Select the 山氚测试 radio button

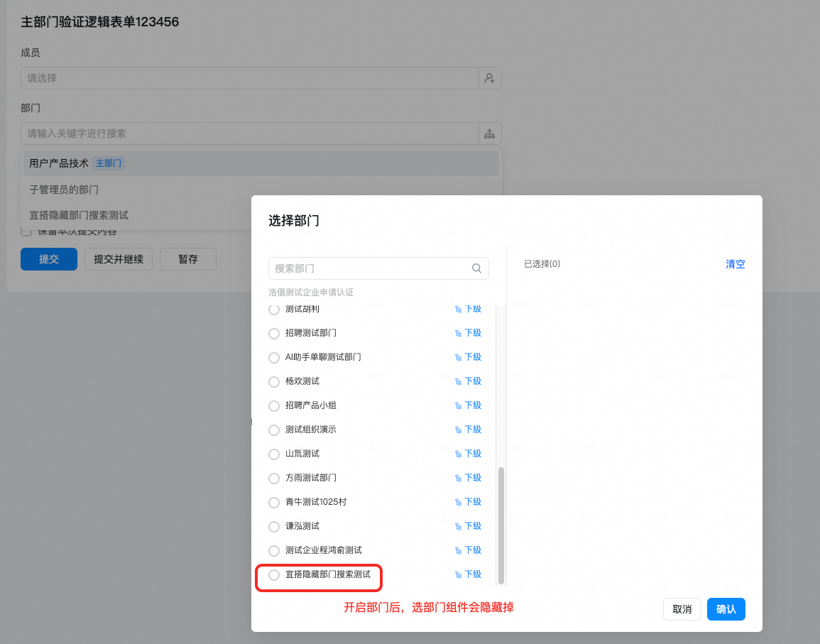tap(274, 454)
